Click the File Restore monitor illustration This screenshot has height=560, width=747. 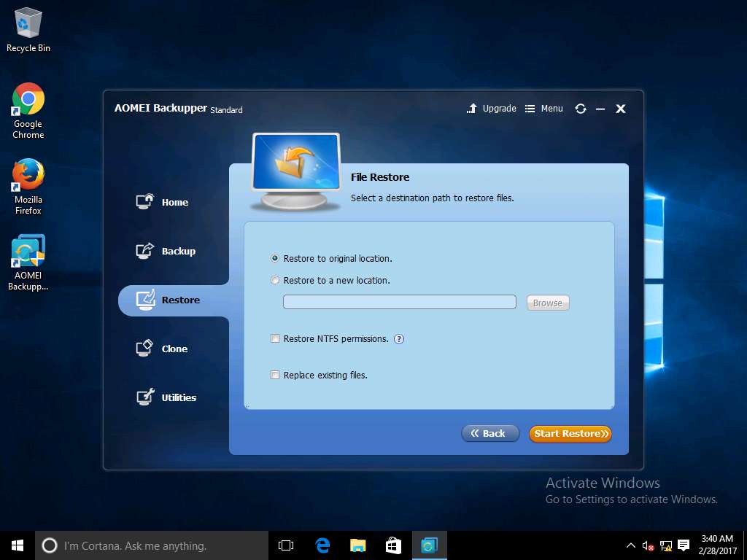(295, 172)
